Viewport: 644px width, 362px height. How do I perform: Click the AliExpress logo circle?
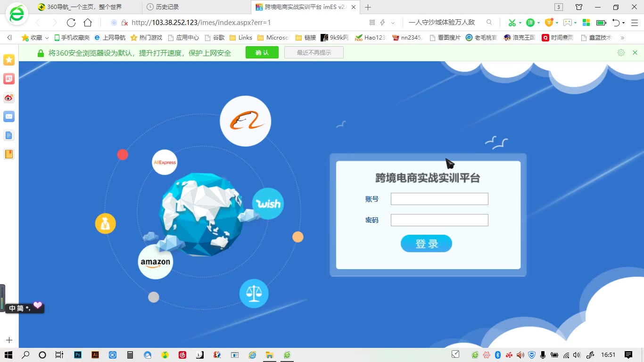pos(165,162)
